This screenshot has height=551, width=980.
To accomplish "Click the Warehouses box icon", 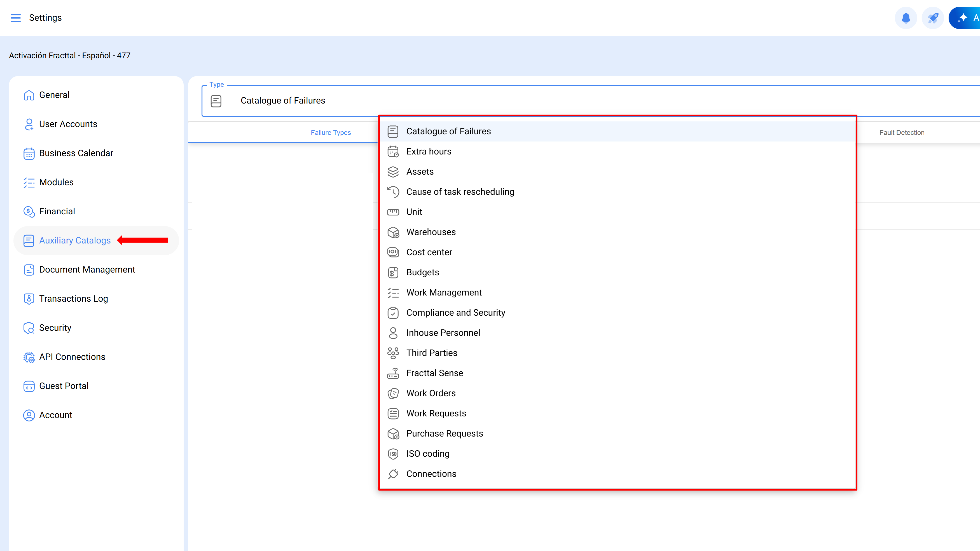I will click(x=393, y=232).
